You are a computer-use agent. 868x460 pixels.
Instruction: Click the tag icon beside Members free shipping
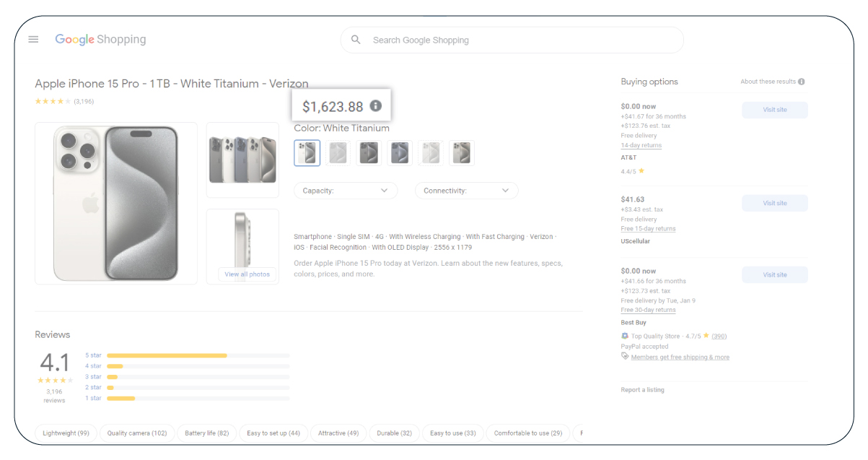625,357
